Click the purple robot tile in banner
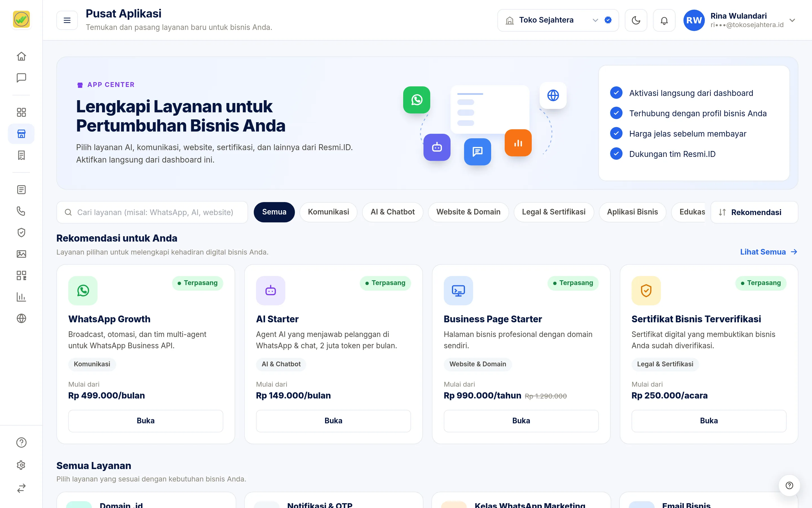The image size is (812, 508). point(437,147)
